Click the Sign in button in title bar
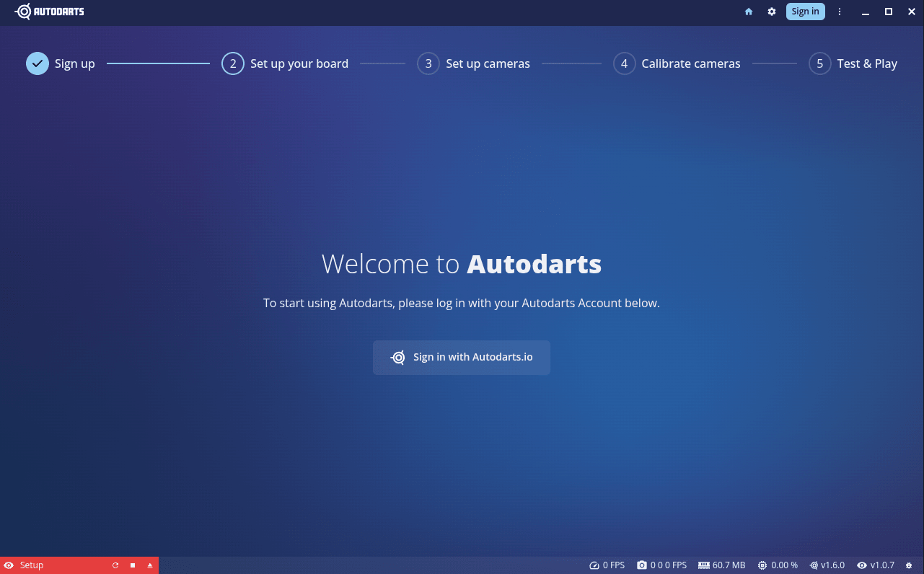This screenshot has width=924, height=574. click(x=805, y=12)
